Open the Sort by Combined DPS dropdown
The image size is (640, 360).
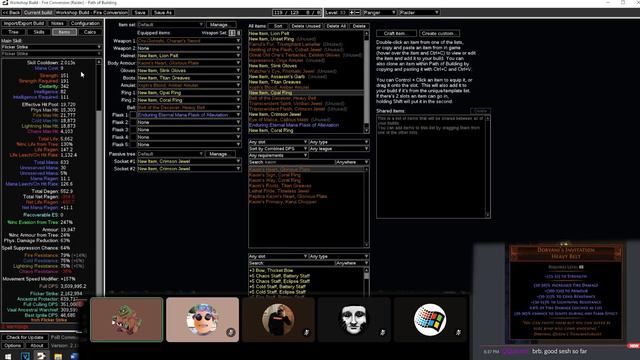pos(278,149)
